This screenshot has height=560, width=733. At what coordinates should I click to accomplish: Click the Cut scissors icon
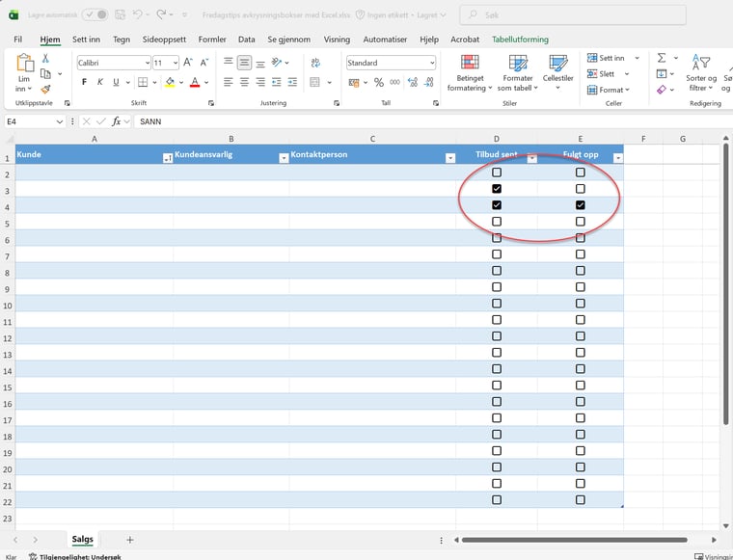[45, 59]
